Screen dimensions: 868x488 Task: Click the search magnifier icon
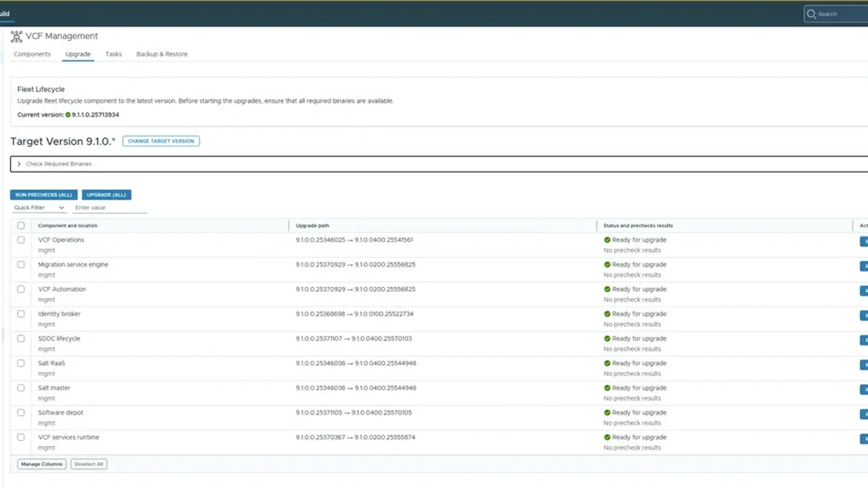(x=812, y=14)
